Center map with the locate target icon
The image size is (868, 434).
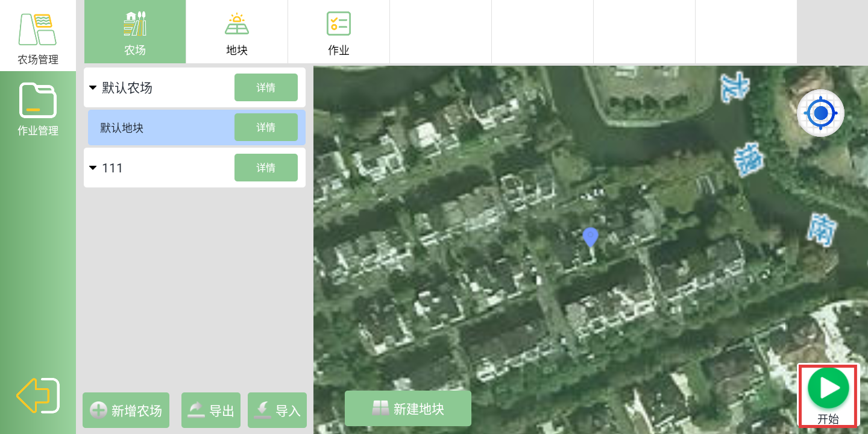click(x=820, y=113)
